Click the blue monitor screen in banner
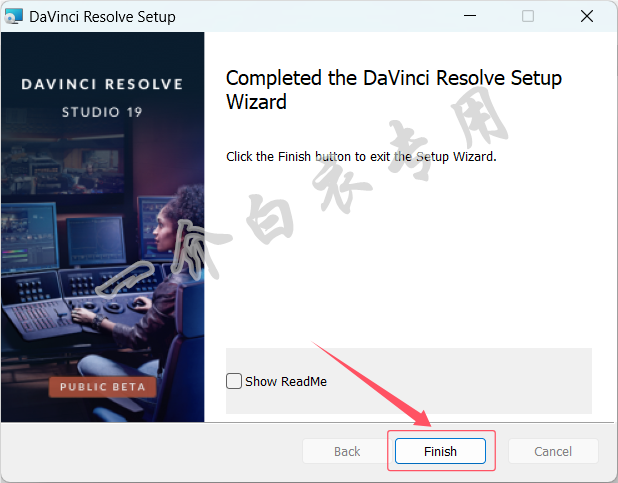Screen dimensions: 618x483 [x=96, y=241]
